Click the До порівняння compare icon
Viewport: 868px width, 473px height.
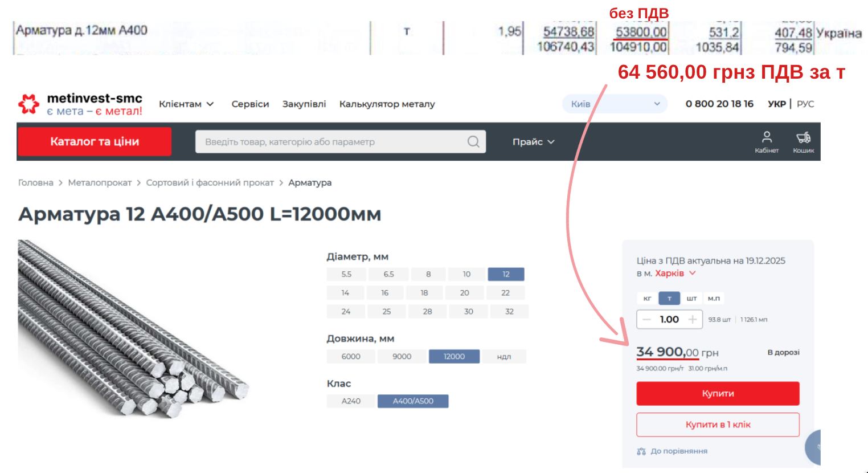pyautogui.click(x=641, y=451)
